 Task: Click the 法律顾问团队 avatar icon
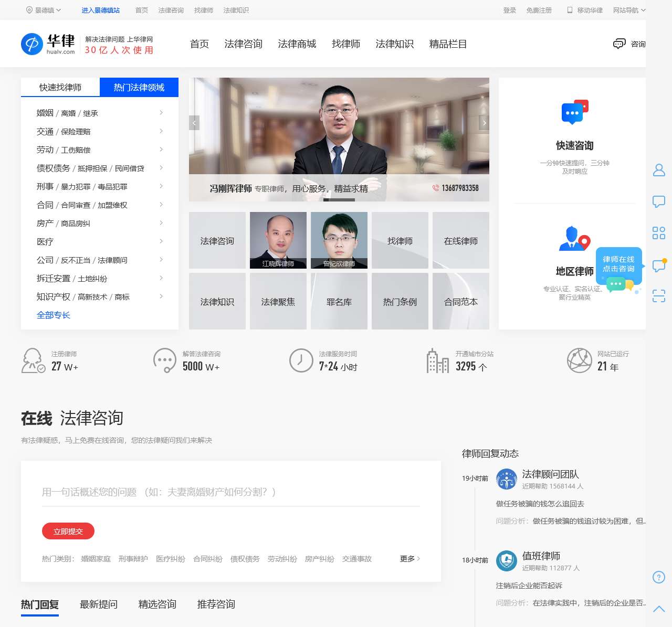[x=507, y=479]
